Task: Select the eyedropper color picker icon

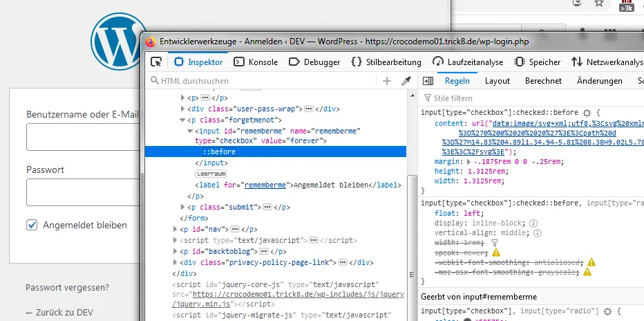Action: pos(406,81)
